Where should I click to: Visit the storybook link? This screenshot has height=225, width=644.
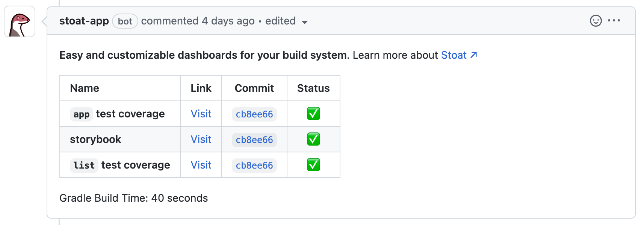[201, 139]
